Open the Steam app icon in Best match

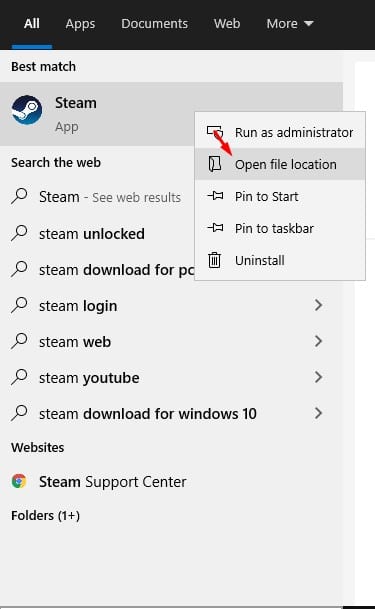pos(27,110)
